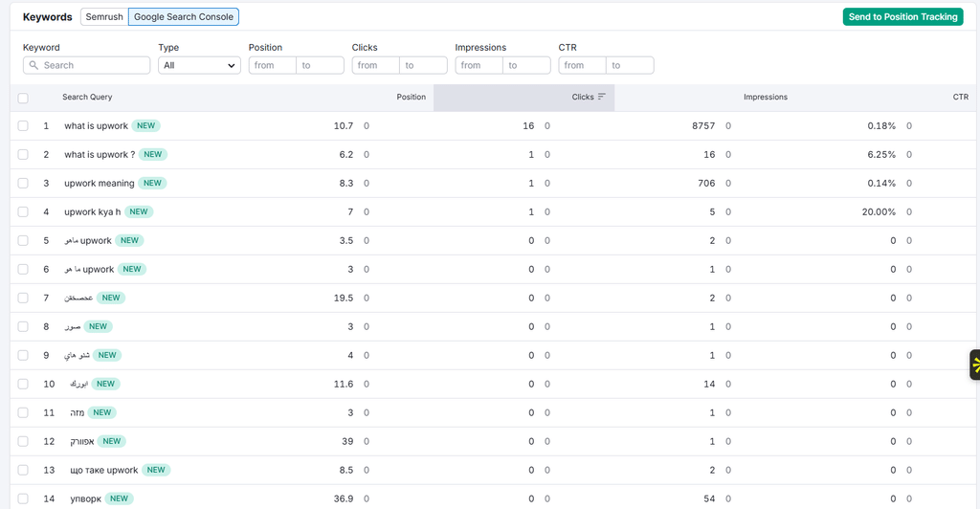The width and height of the screenshot is (980, 509).
Task: Click the impressions value 54
Action: click(709, 499)
